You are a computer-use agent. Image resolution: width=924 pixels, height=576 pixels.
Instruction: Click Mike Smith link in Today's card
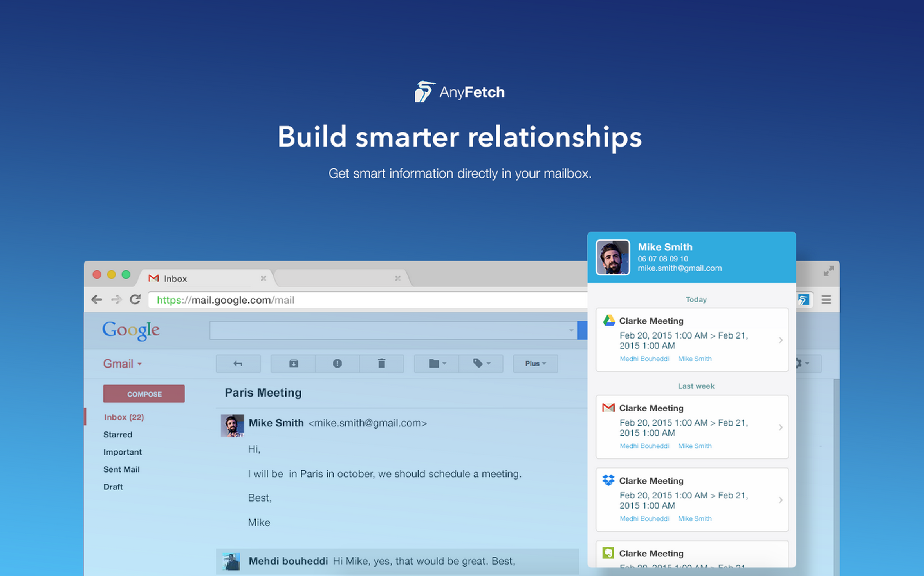point(695,359)
